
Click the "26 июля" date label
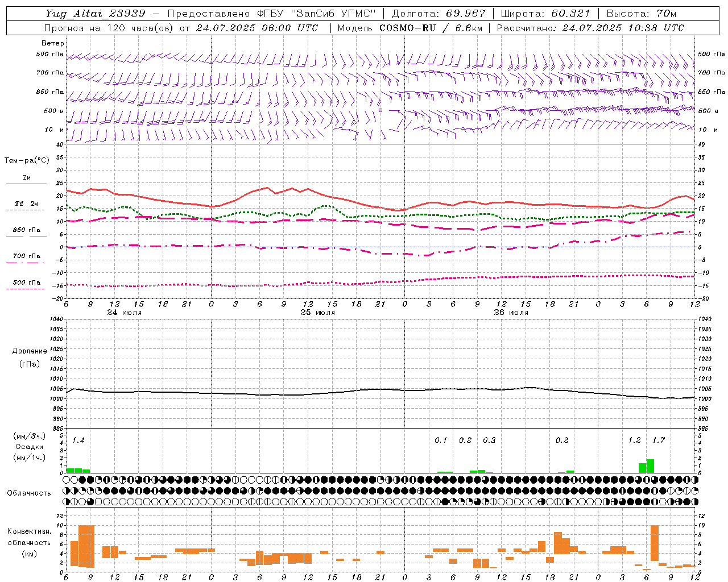coord(511,313)
